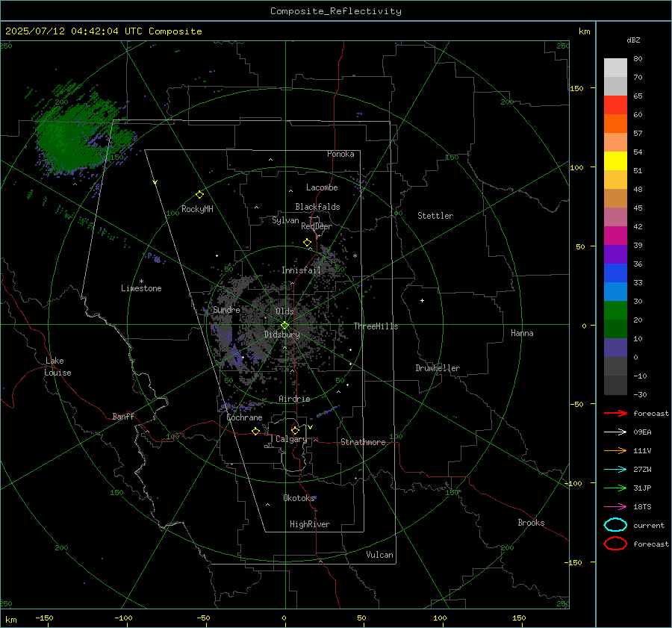Select the Airdrie label
This screenshot has height=628, width=672.
294,399
